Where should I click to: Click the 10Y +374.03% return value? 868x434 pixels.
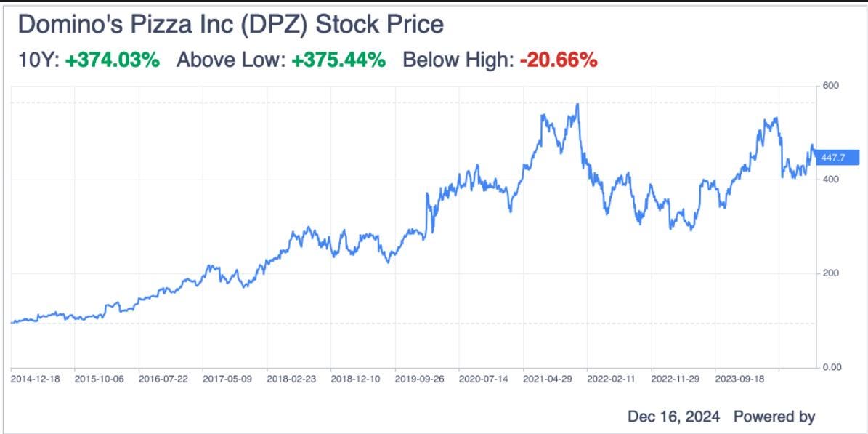pyautogui.click(x=112, y=60)
